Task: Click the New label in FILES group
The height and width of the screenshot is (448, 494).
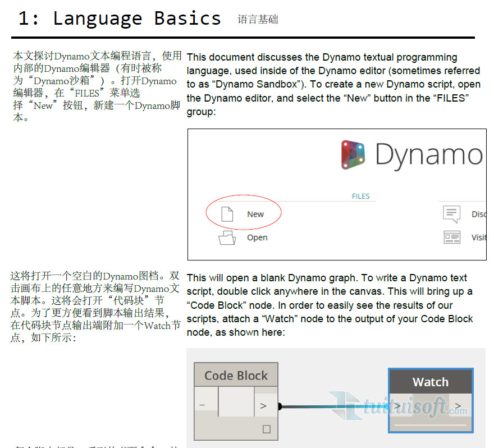Action: tap(255, 214)
